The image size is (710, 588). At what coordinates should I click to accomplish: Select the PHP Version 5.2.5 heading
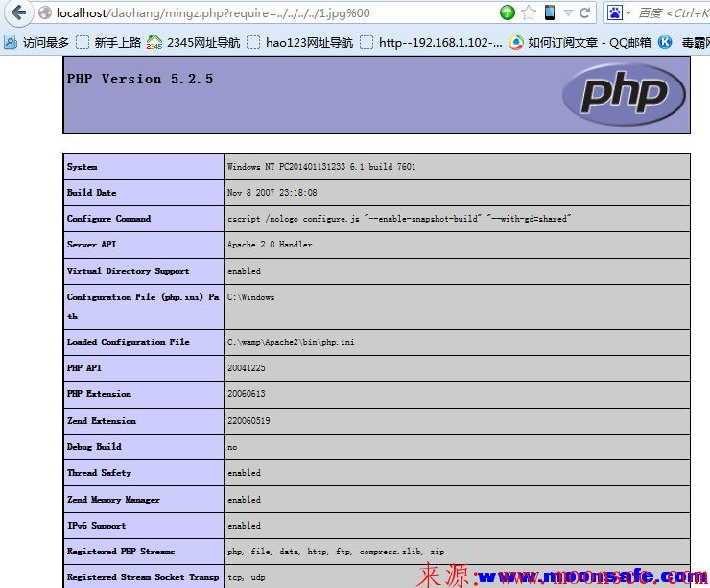(x=140, y=79)
